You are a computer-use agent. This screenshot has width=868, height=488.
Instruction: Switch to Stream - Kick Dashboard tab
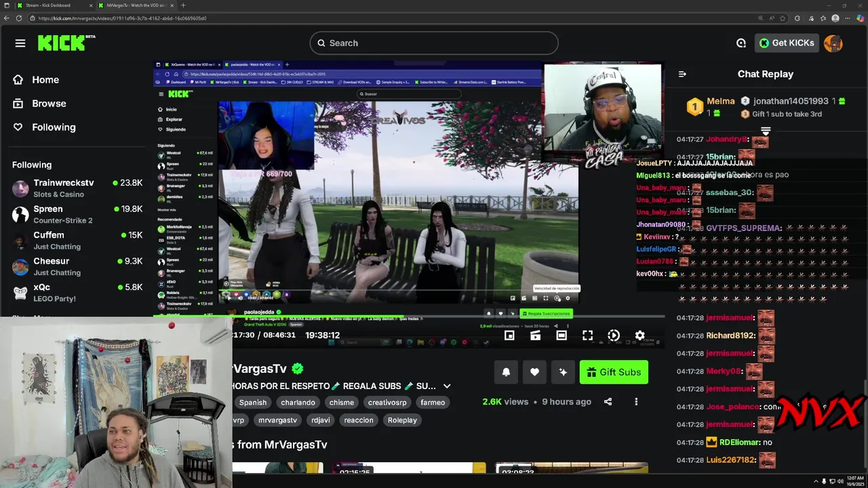click(x=52, y=5)
